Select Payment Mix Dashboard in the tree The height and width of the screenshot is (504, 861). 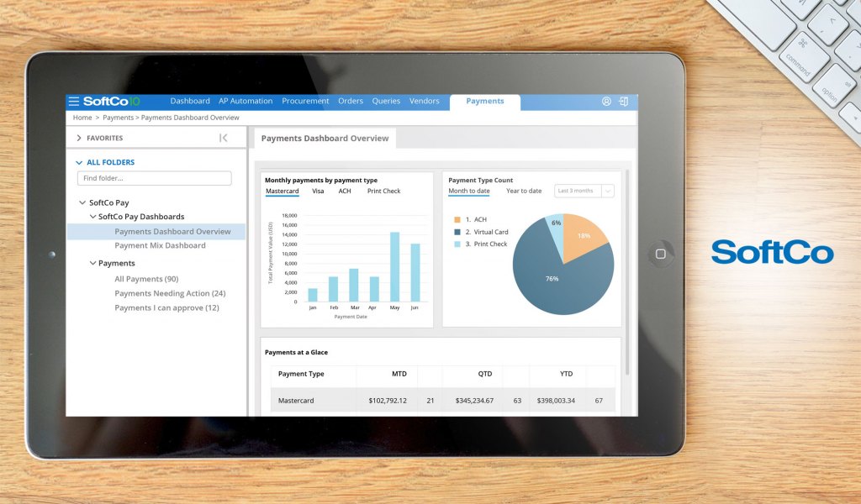(x=162, y=246)
